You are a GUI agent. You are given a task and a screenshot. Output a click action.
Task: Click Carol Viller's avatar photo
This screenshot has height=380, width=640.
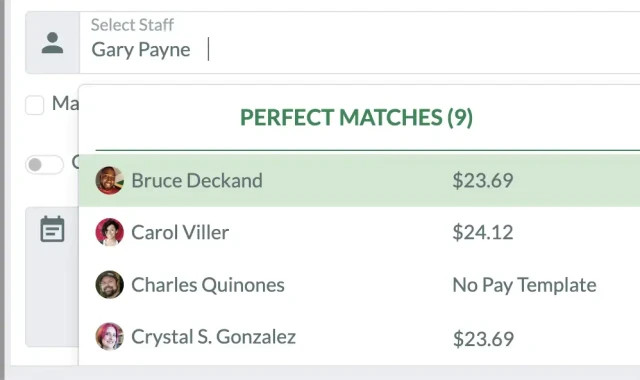point(109,232)
